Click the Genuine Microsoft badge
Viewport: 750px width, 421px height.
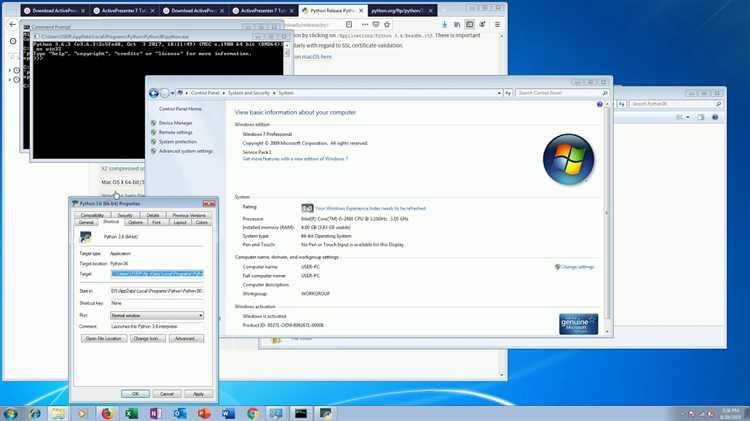coord(578,324)
